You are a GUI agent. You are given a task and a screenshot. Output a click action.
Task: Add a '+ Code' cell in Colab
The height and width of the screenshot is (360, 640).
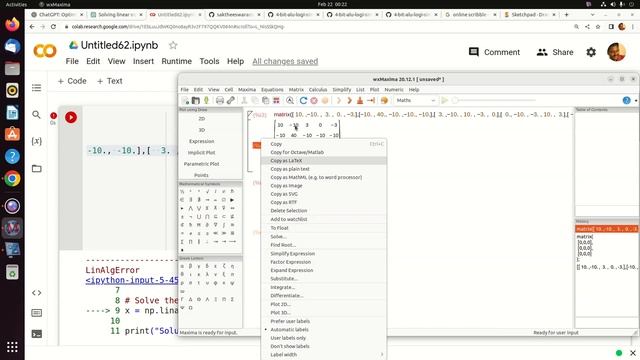72,81
